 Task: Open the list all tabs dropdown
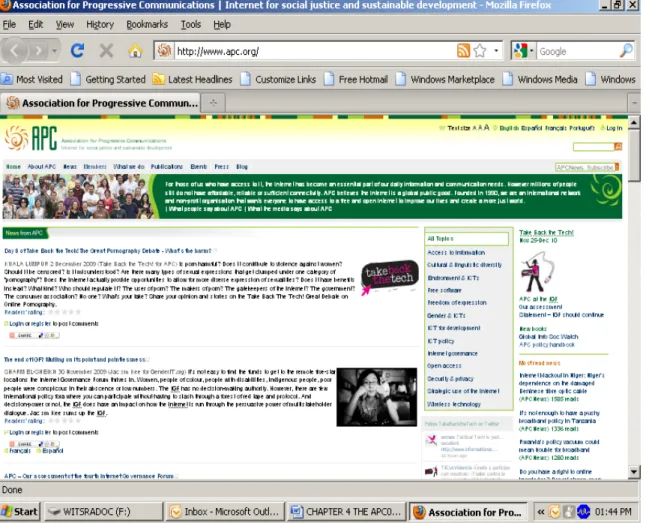634,103
